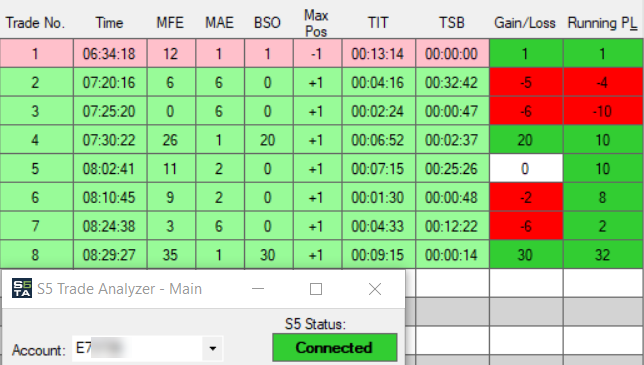Select the time cell 08:02:41
644x365 pixels.
click(x=110, y=169)
